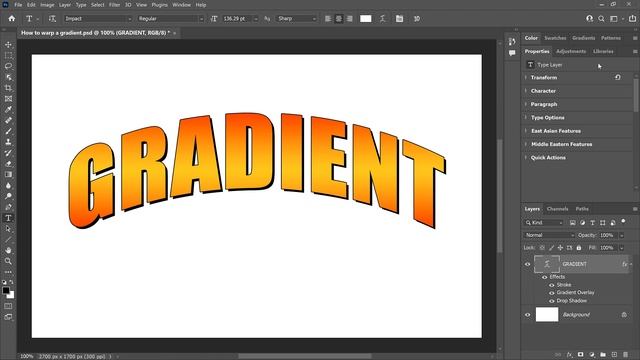Click the foreground color swatch

click(6, 291)
